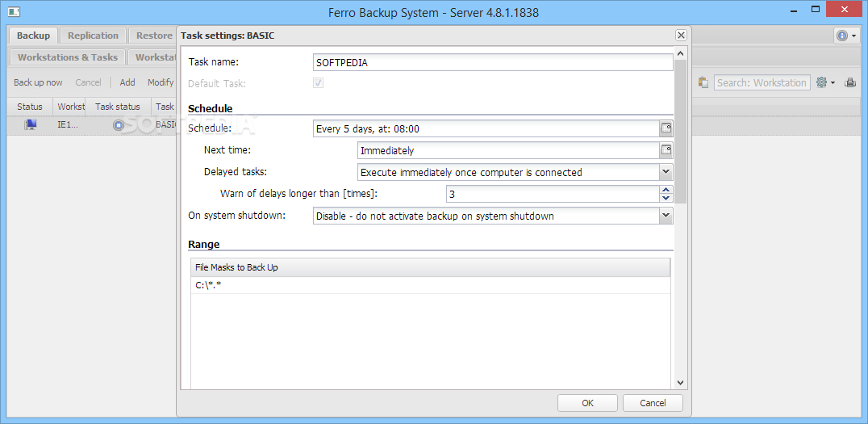Screen dimensions: 868x424
Task: Select the C:\*.* file mask row
Action: point(431,285)
